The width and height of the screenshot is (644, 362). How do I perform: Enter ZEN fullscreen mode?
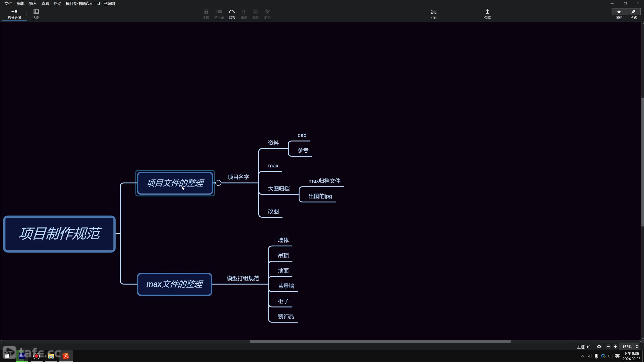coord(433,14)
